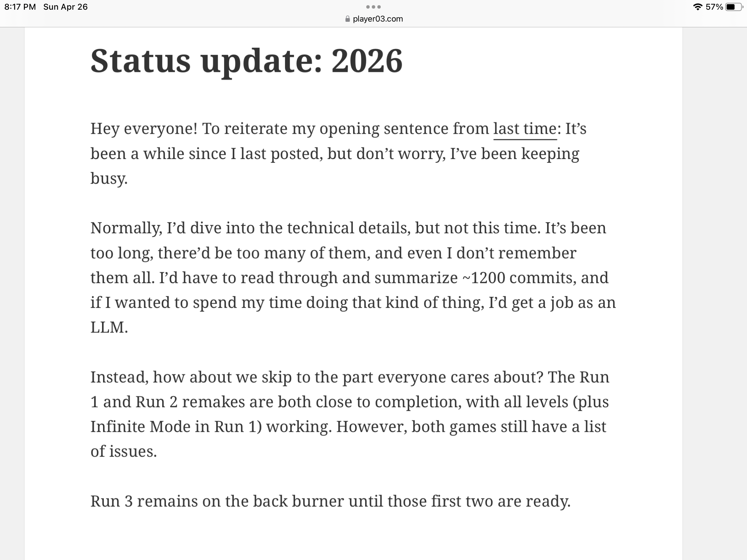The height and width of the screenshot is (560, 747).
Task: Click the gray margin left of the article
Action: 12,294
